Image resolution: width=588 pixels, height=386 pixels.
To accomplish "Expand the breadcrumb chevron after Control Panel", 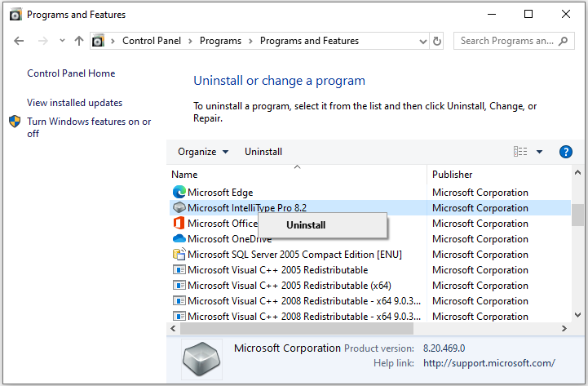I will (190, 41).
